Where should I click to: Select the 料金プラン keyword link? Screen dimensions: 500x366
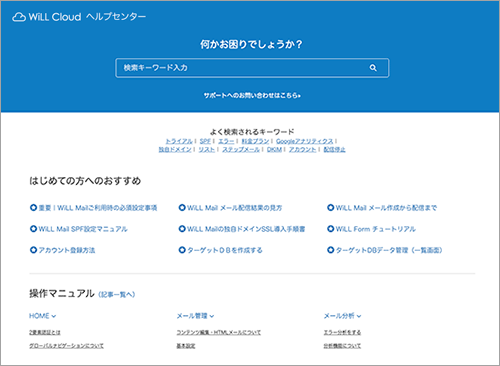coord(255,141)
